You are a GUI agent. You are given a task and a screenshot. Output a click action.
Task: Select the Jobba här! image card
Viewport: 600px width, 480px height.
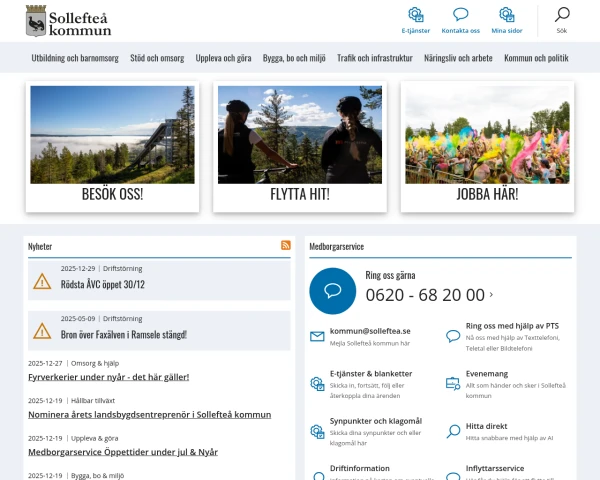pos(487,146)
